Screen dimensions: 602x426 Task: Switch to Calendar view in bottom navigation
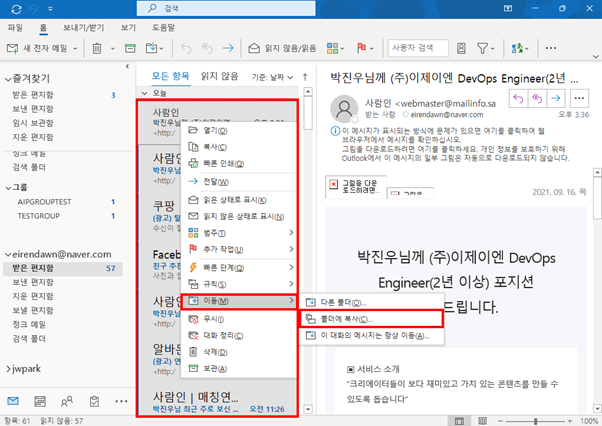40,401
